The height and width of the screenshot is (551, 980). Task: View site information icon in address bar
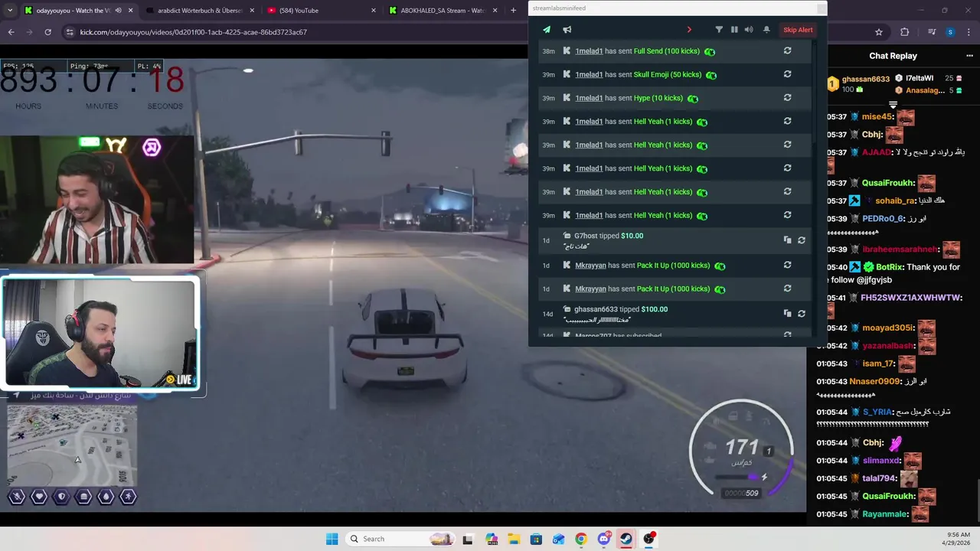[x=70, y=32]
